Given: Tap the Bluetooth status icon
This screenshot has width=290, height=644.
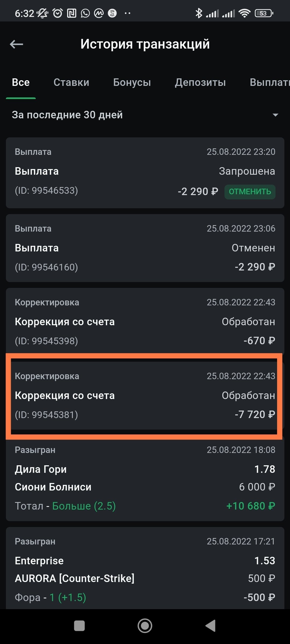Looking at the screenshot, I should point(199,13).
